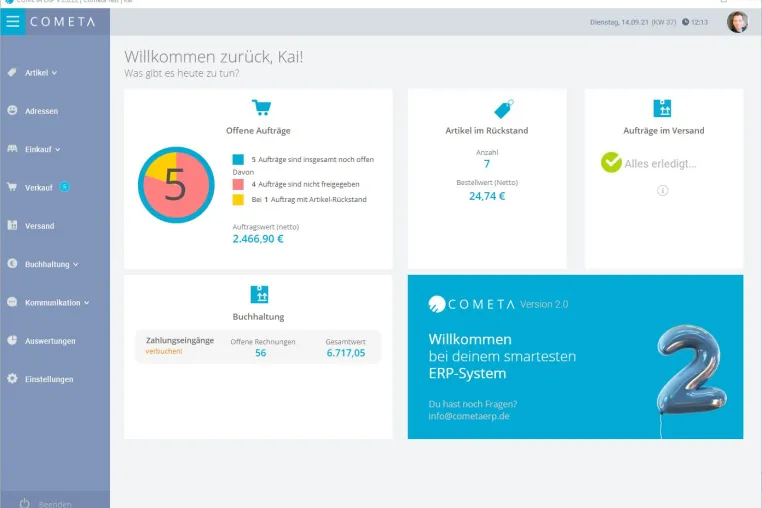Click the Aufträge im Versand title
Screen dimensions: 762x508
(x=664, y=130)
